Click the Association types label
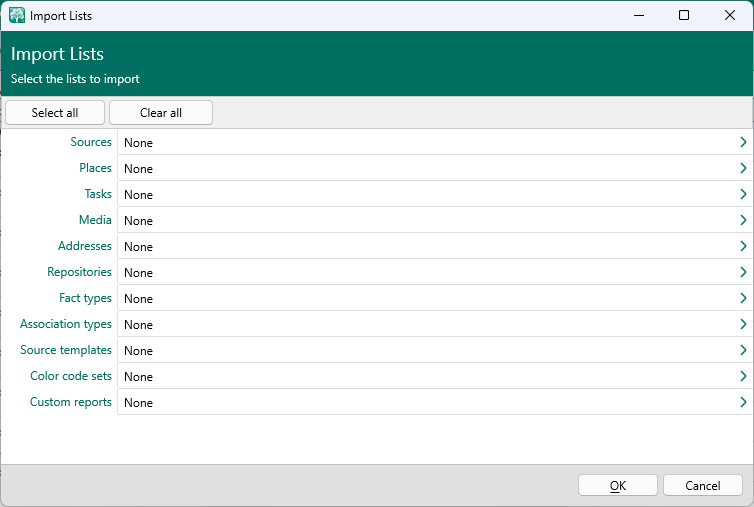 point(66,324)
